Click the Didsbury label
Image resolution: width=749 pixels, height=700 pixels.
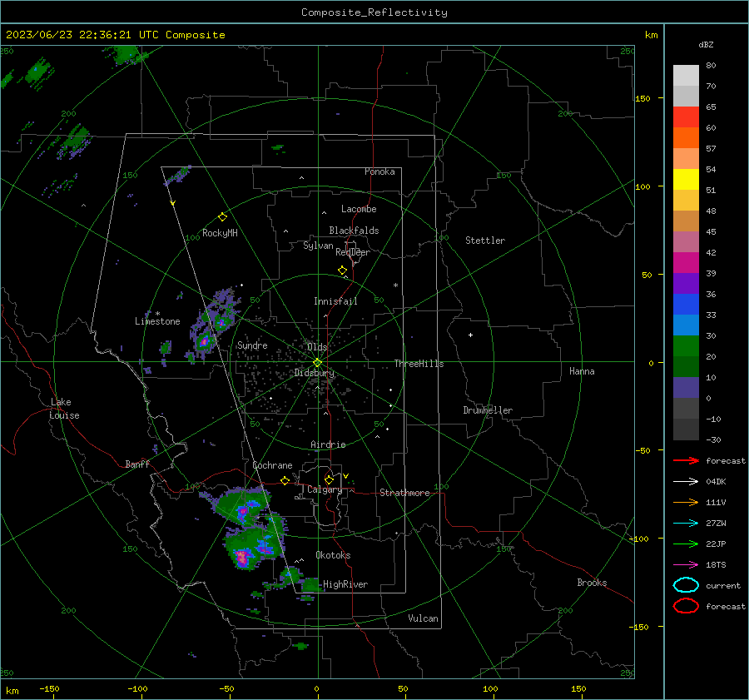point(315,373)
